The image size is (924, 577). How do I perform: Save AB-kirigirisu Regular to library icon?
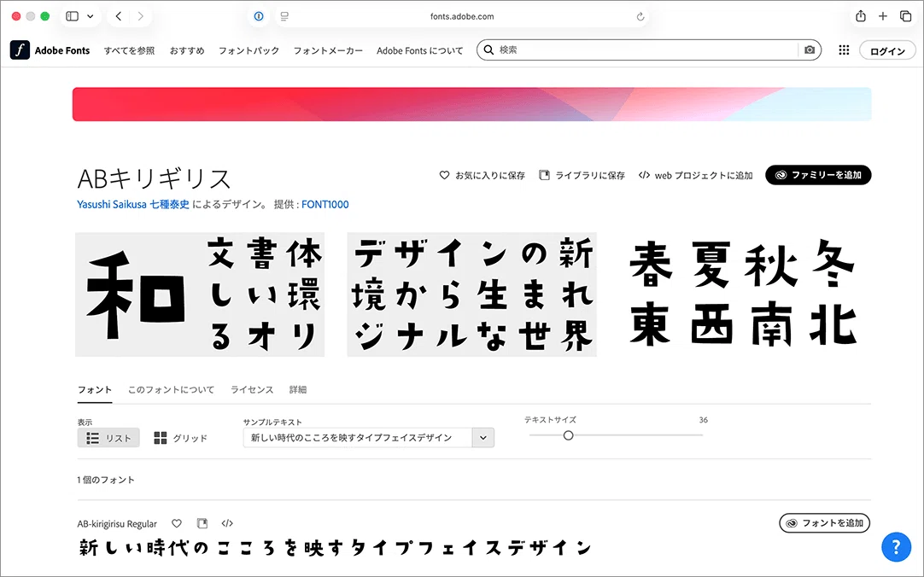202,523
